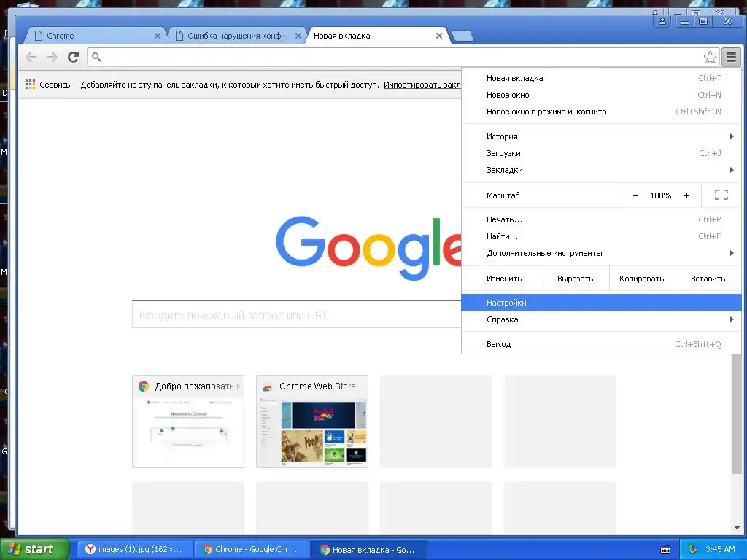Viewport: 747px width, 560px height.
Task: Expand the История submenu
Action: click(x=601, y=136)
